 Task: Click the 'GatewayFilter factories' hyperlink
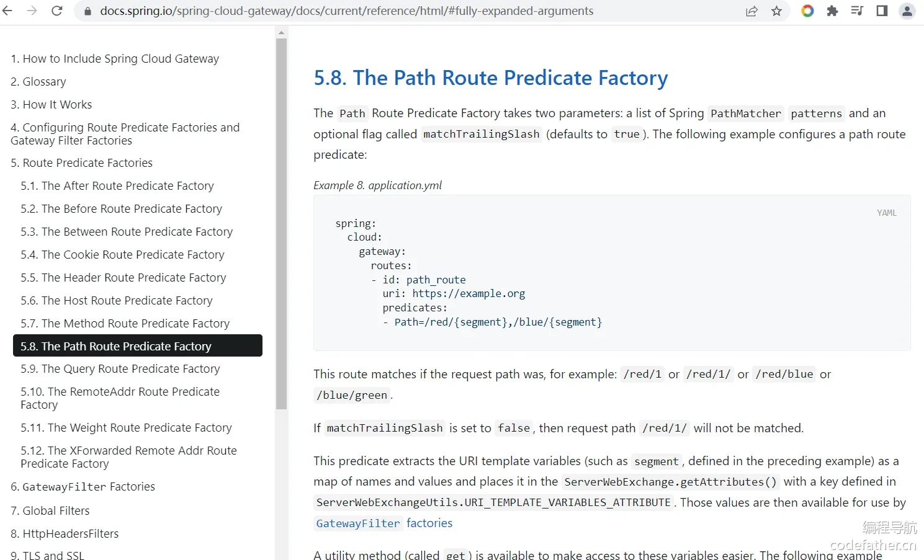click(x=384, y=523)
